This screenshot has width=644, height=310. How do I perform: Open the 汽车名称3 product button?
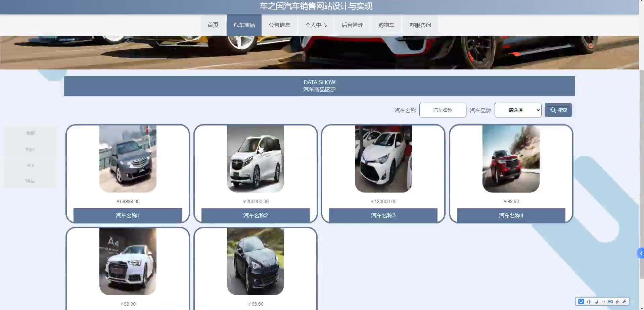click(383, 215)
